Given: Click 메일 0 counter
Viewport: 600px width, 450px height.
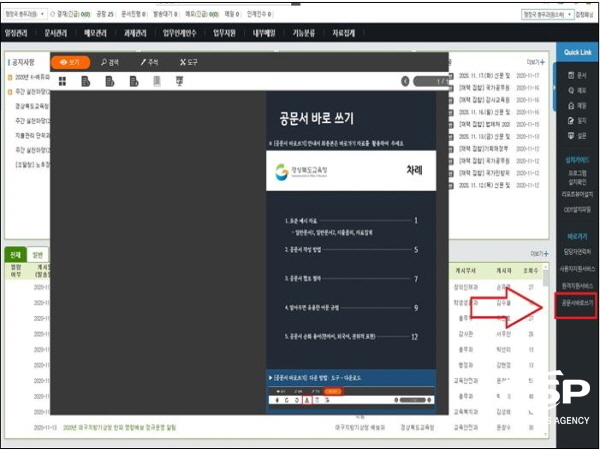Looking at the screenshot, I should tap(232, 15).
